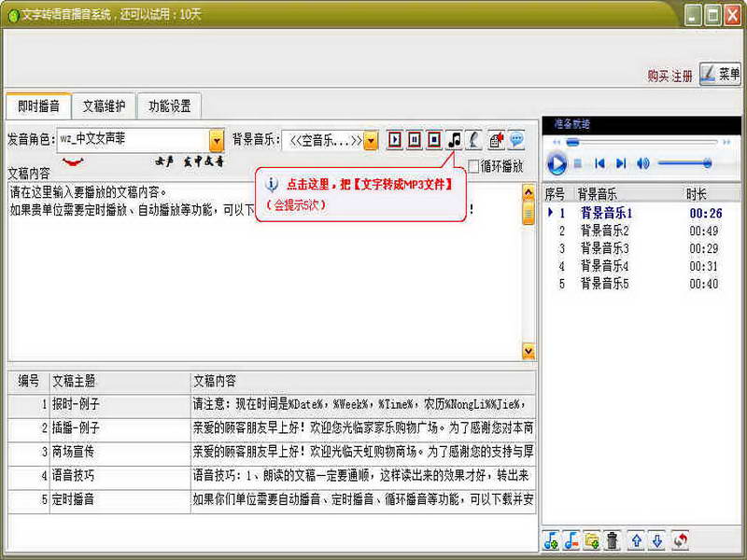The image size is (747, 560).
Task: Select the 插播-例子 script row
Action: (x=272, y=428)
